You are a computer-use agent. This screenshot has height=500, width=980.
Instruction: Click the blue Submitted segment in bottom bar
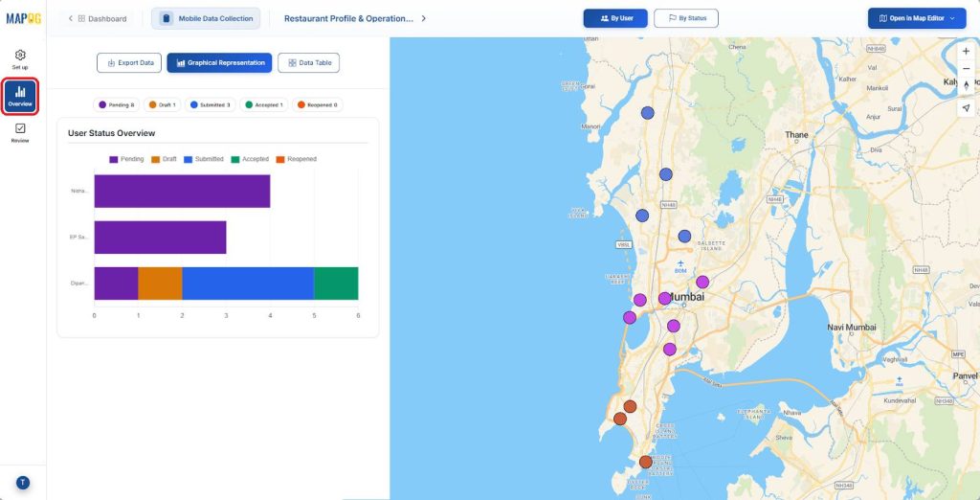tap(248, 284)
